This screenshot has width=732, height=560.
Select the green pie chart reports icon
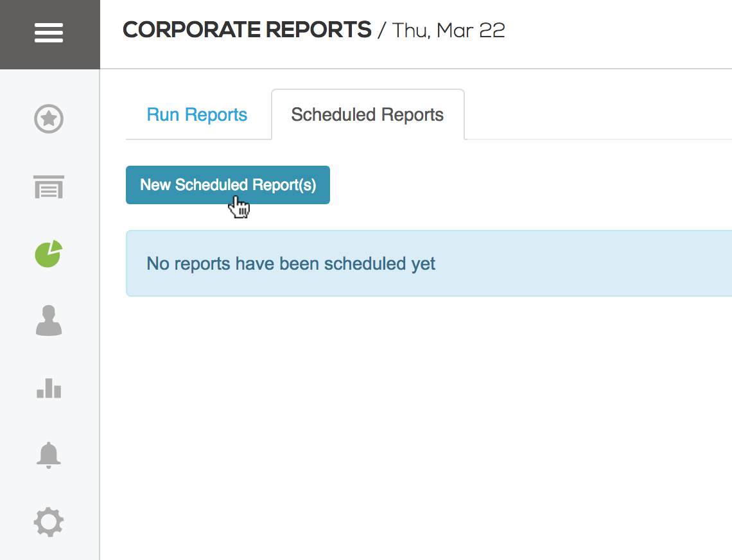click(49, 254)
